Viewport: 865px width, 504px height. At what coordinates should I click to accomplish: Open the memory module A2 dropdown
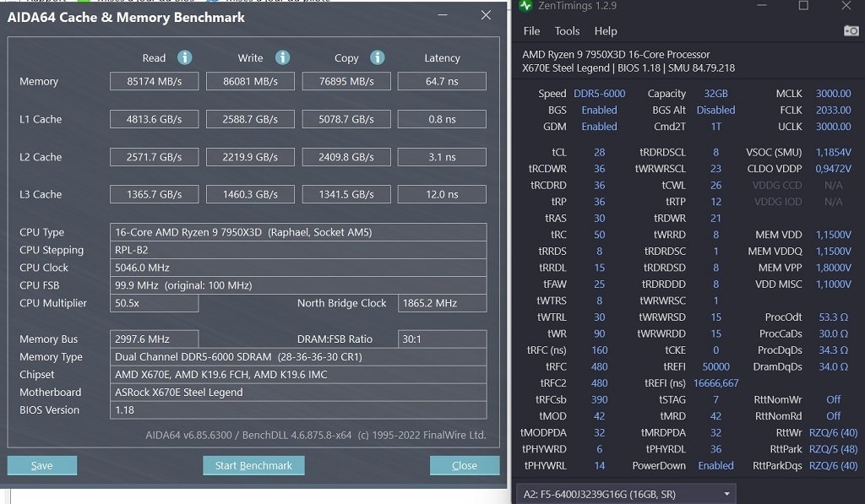point(626,494)
